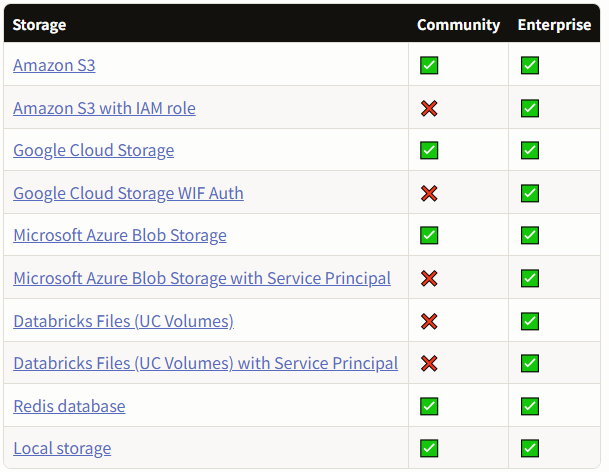Screen dimensions: 609x472
Task: Click Enterprise checkmark icon for Amazon S3
Action: [530, 65]
